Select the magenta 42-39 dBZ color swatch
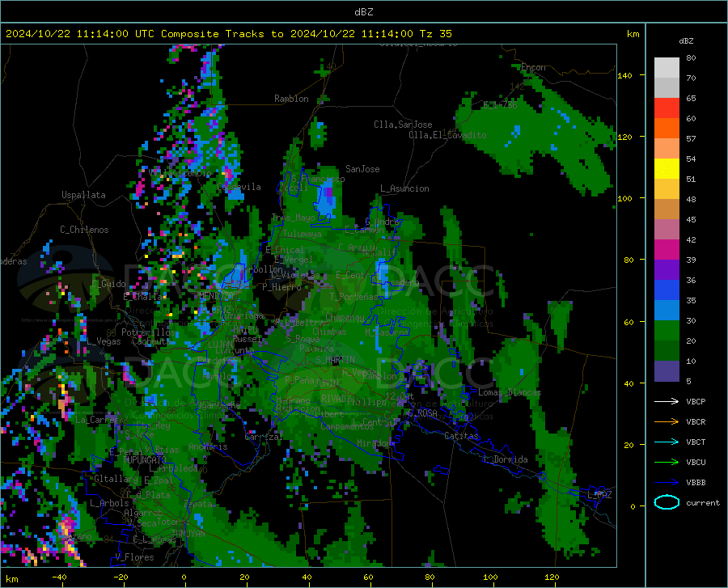Screen dimensions: 728x588 click(667, 250)
